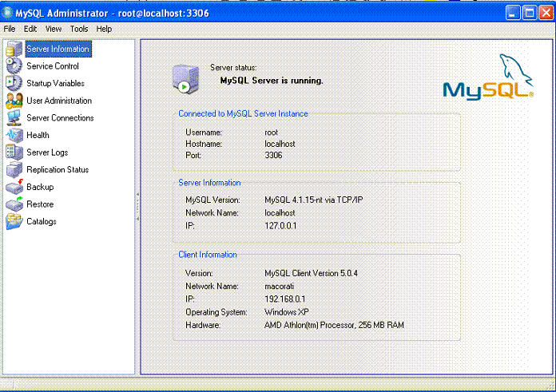This screenshot has width=556, height=392.
Task: Click the Server Connections monitor icon
Action: [x=14, y=118]
